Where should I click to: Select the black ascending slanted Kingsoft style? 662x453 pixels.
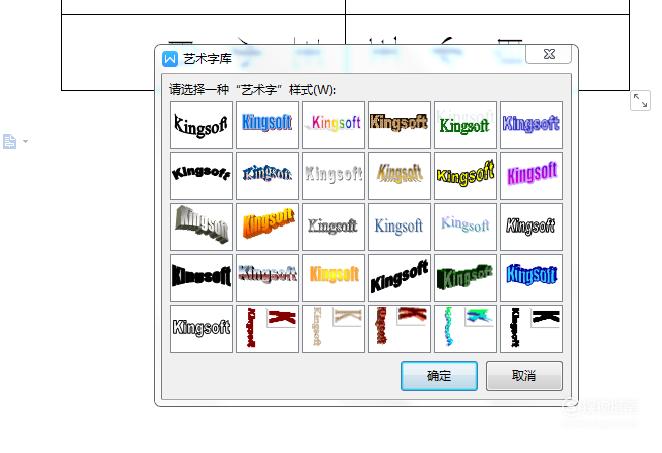pos(399,278)
